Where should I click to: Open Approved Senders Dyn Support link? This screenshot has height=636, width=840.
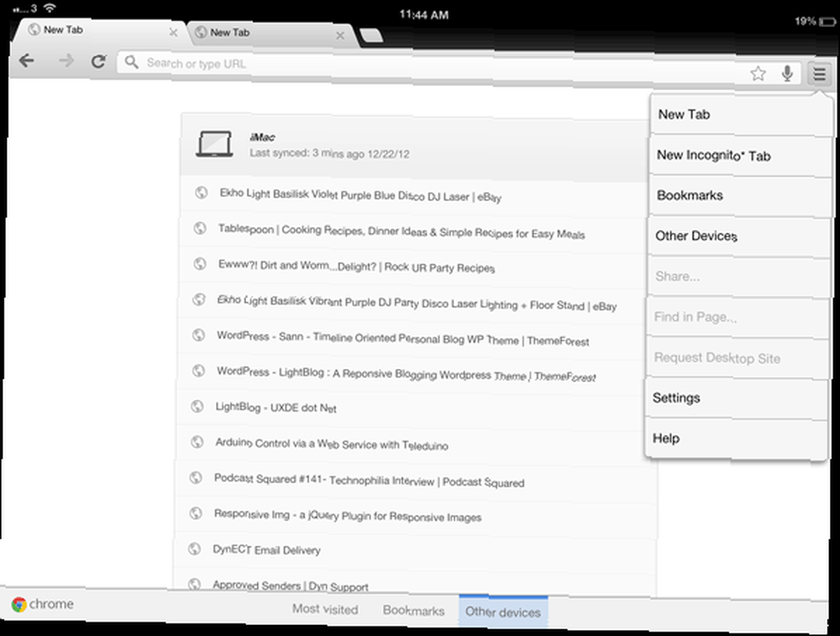[x=291, y=585]
